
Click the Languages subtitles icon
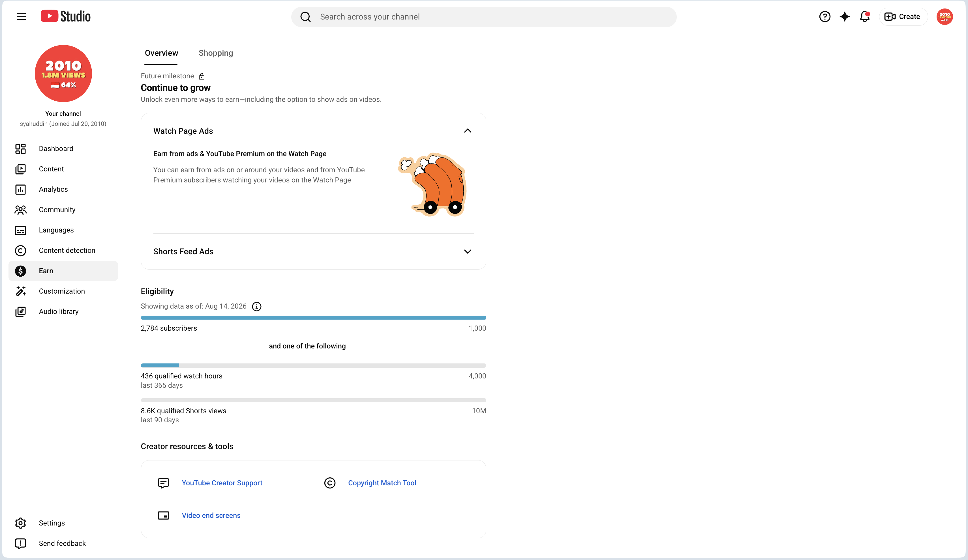pyautogui.click(x=20, y=230)
